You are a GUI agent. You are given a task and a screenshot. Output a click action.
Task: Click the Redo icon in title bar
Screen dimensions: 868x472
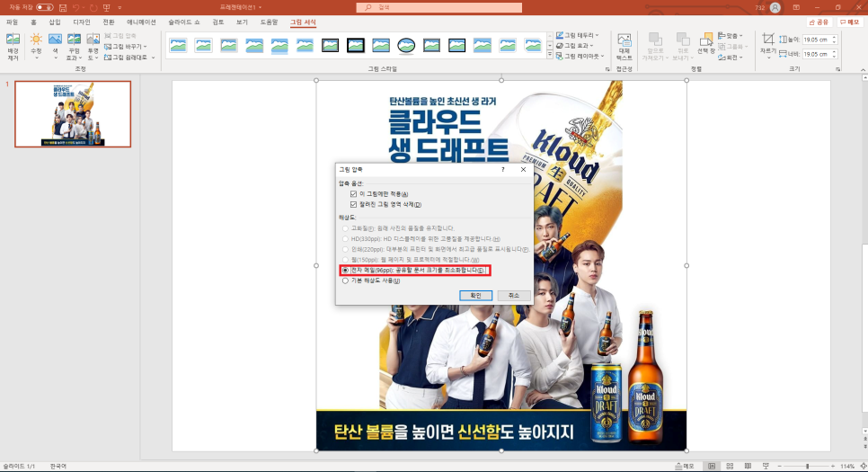point(93,8)
